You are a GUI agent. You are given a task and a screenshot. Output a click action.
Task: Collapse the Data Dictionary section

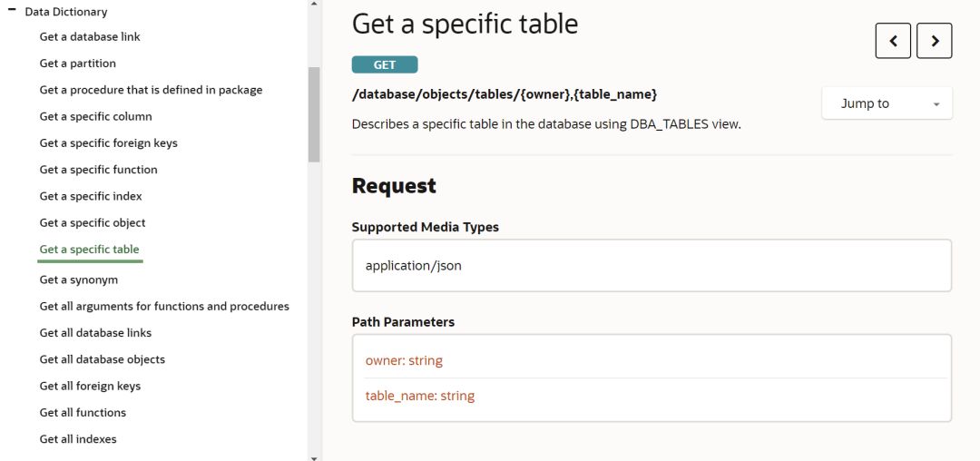coord(12,11)
